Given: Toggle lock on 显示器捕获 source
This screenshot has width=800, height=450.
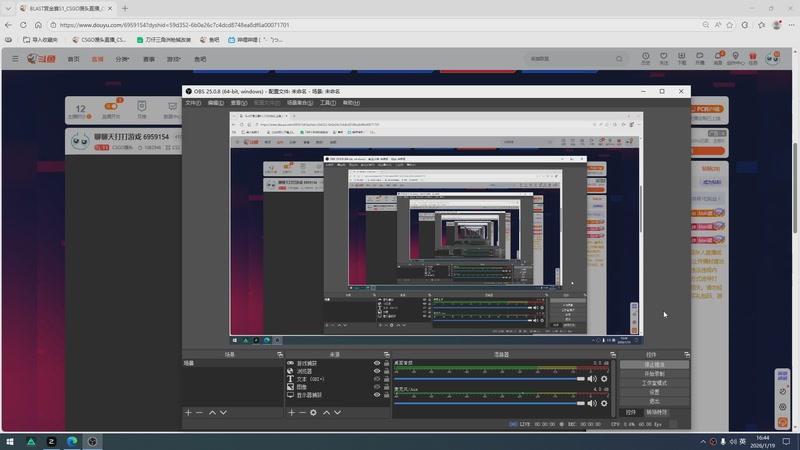Looking at the screenshot, I should 386,395.
